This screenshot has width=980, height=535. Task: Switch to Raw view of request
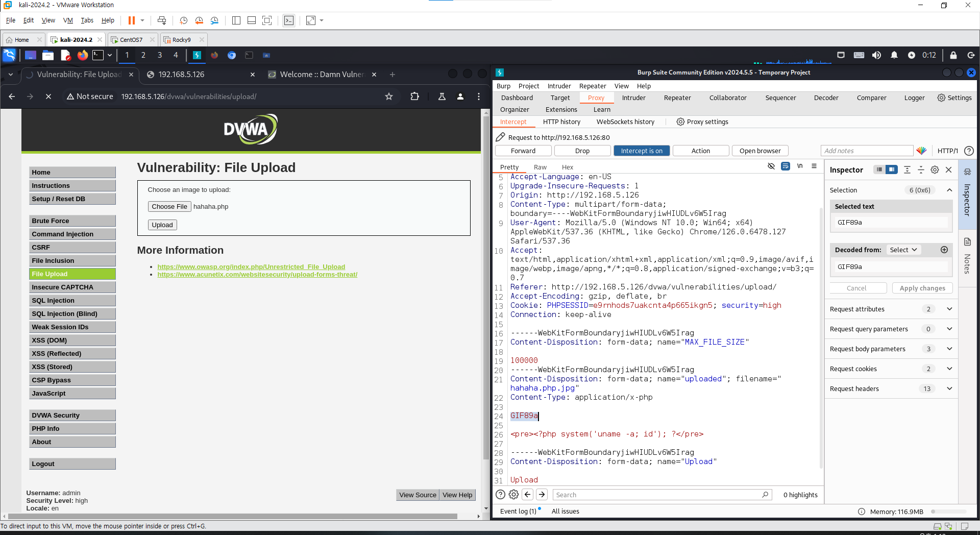pyautogui.click(x=540, y=167)
